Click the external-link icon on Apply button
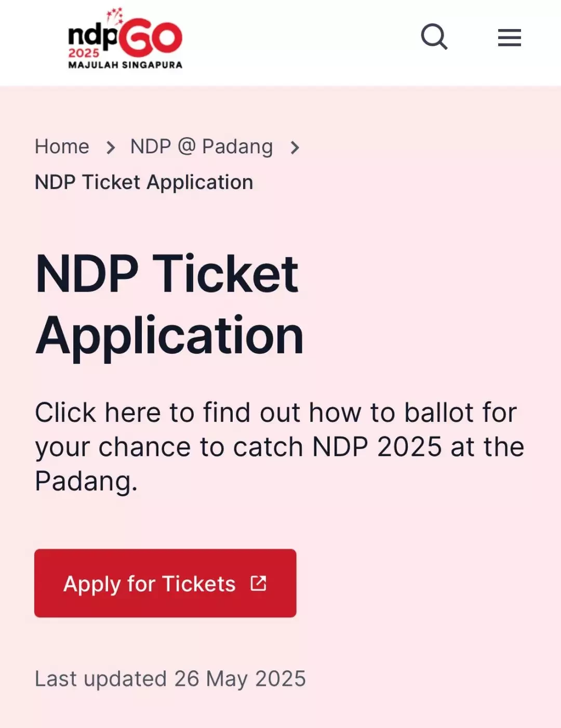561x728 pixels. pos(258,584)
